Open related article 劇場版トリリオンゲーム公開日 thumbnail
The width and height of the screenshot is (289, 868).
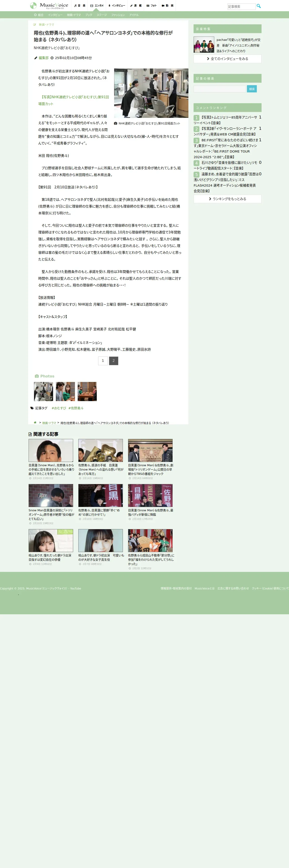pos(150,450)
